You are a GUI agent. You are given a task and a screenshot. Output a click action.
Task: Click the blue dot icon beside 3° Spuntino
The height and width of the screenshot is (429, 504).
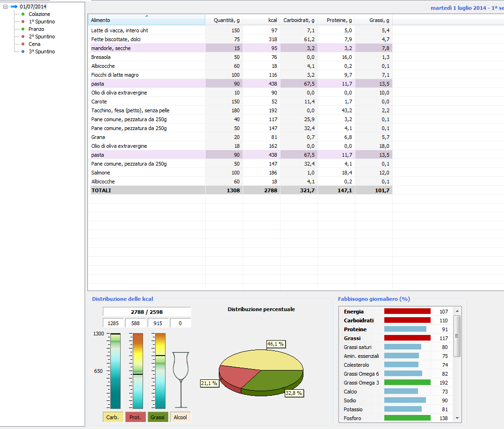pyautogui.click(x=22, y=51)
